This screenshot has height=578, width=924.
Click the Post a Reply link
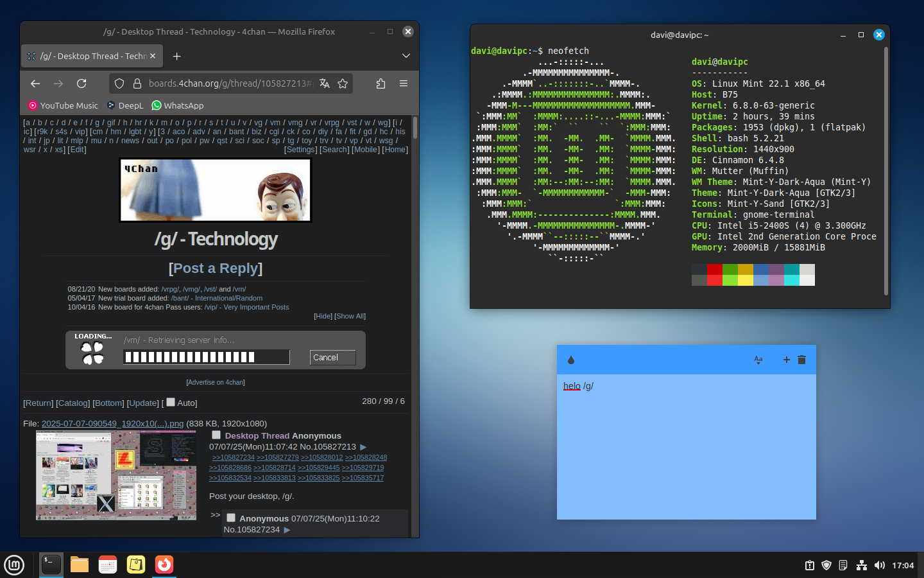[x=216, y=268]
